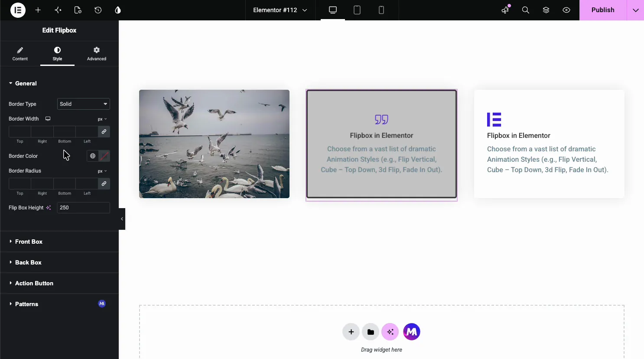Click Border Width Bottom input
This screenshot has width=644, height=359.
tap(65, 132)
